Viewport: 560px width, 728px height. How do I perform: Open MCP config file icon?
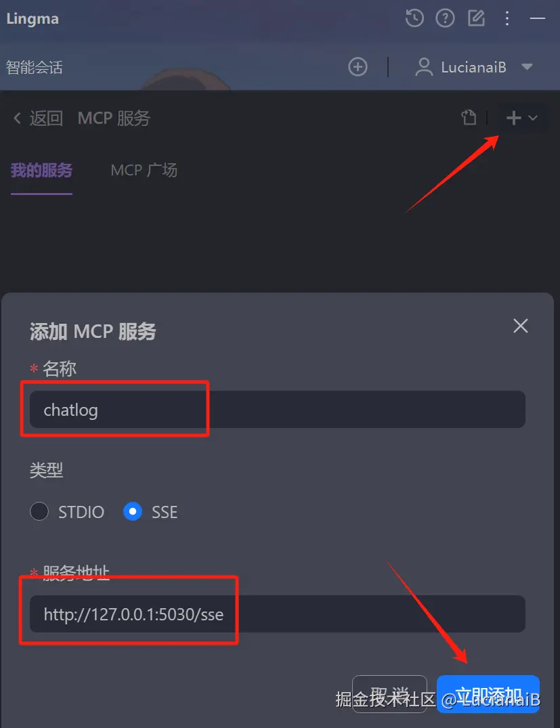tap(469, 117)
